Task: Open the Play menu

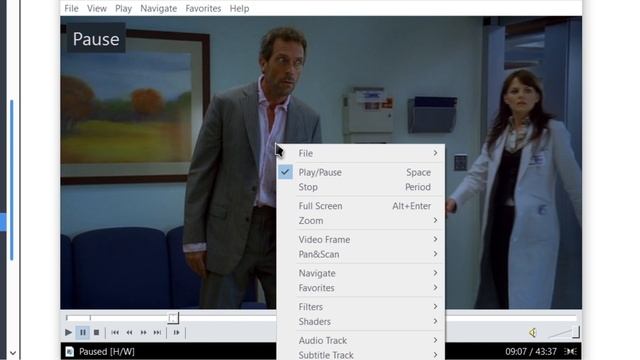Action: coord(123,8)
